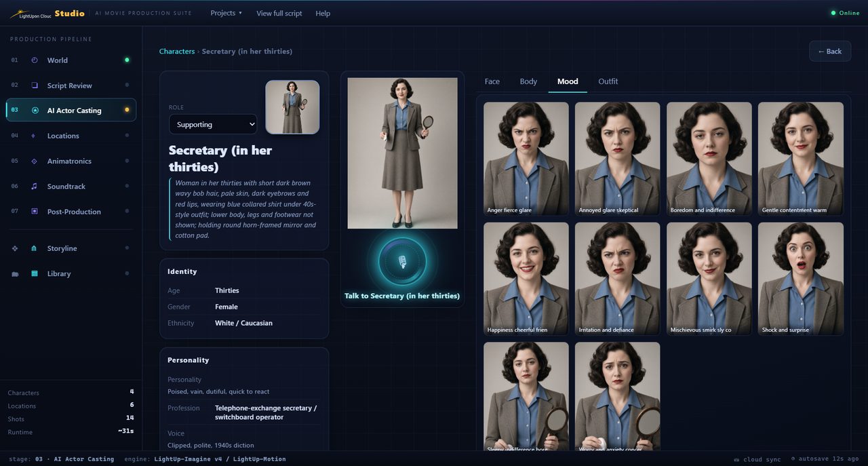Screen dimensions: 868x466
Task: Click the Runtime value ~31s
Action: coord(126,431)
